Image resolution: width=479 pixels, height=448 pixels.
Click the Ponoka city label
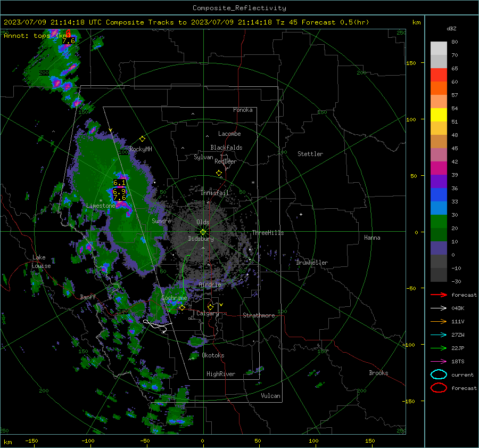[243, 110]
